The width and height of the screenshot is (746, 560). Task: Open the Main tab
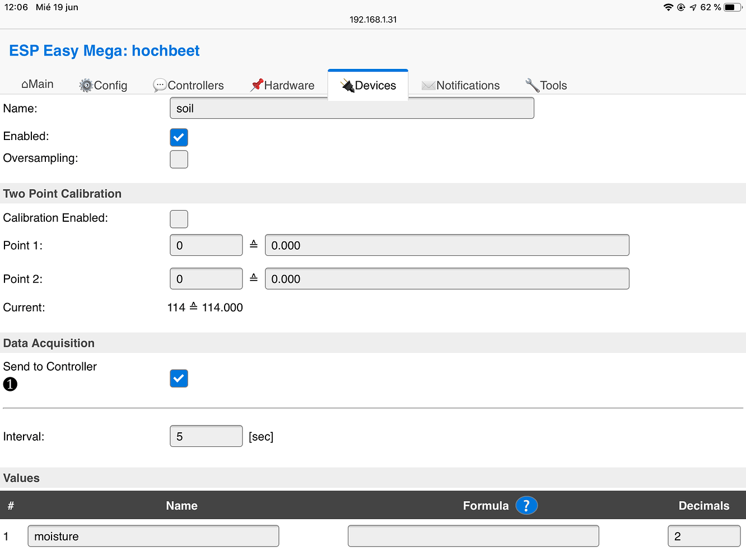point(38,85)
